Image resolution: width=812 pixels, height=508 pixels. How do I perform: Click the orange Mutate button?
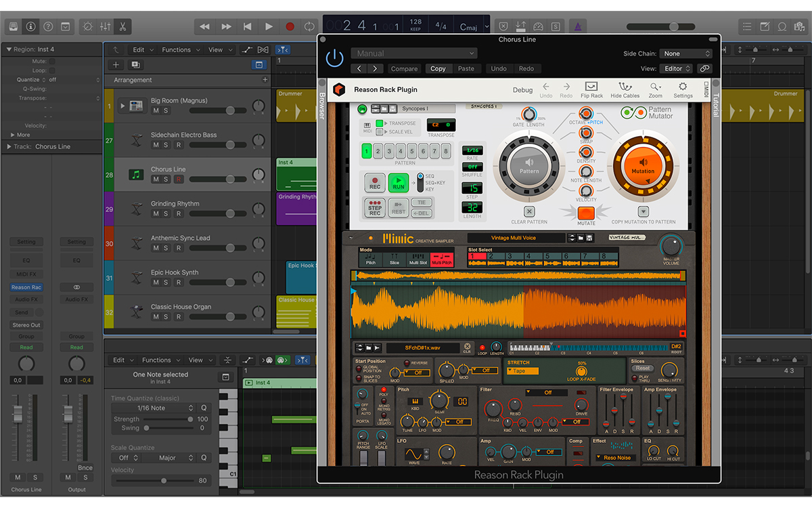[x=586, y=213]
